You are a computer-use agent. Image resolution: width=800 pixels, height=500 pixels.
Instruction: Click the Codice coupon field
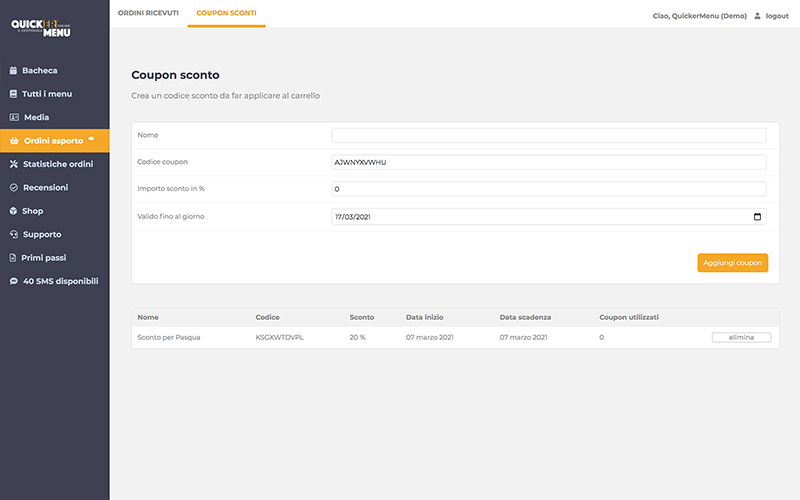point(548,162)
